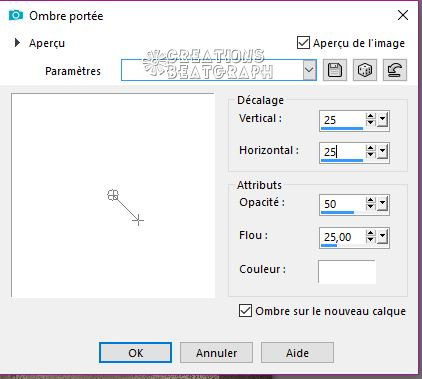Confirm the drop shadow with OK
This screenshot has width=422, height=379.
(135, 353)
